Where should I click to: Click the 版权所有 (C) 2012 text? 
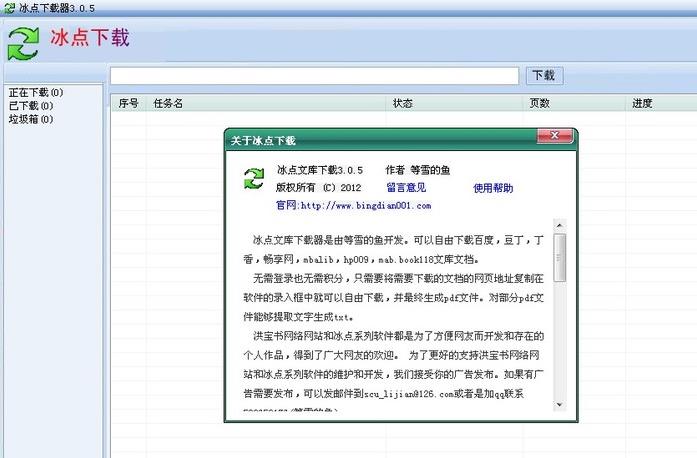tap(318, 188)
